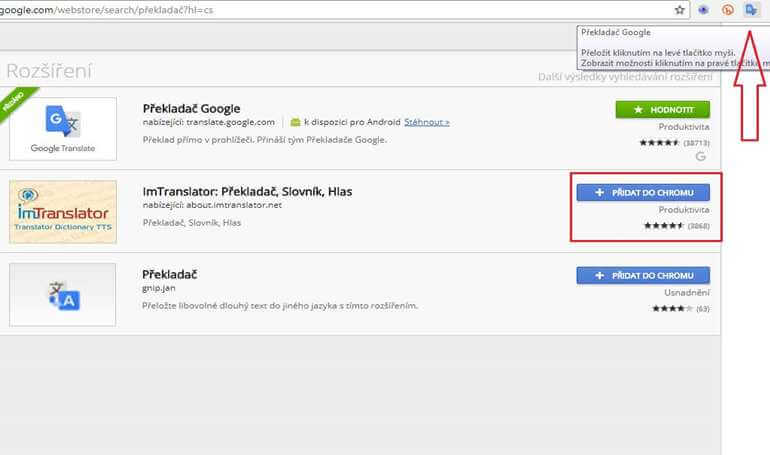This screenshot has height=455, width=770.
Task: Add ImTranslator to Chrome
Action: point(643,192)
